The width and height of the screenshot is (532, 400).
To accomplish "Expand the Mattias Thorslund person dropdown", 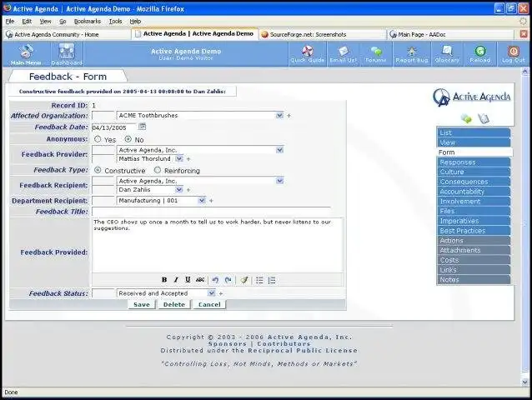I will pos(179,158).
